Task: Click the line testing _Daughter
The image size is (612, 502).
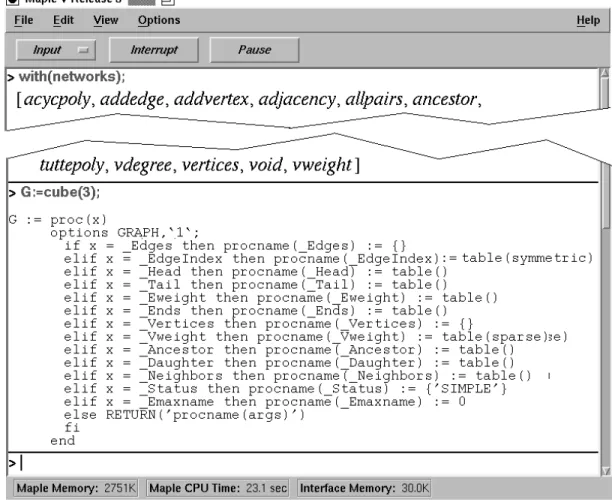Action: pos(289,363)
